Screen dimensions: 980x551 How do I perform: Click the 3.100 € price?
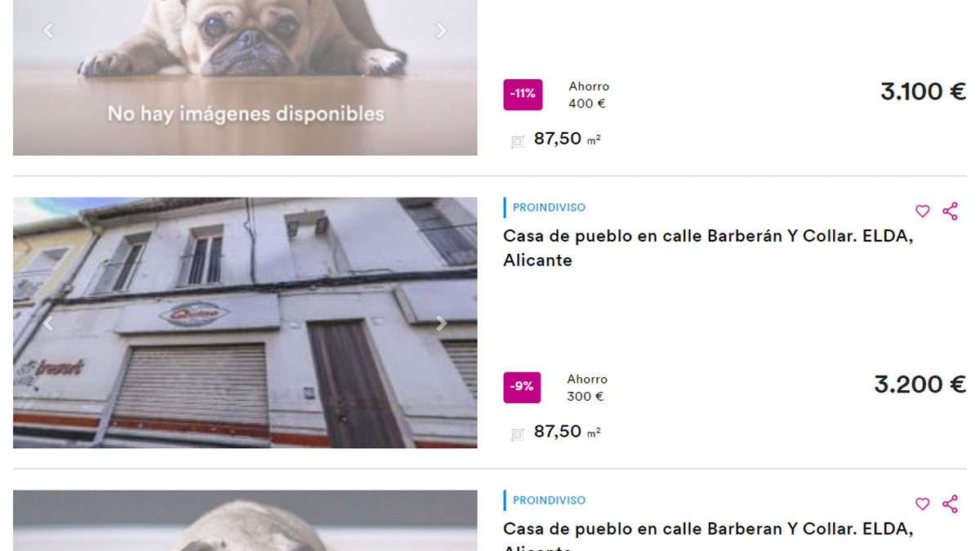click(x=923, y=91)
